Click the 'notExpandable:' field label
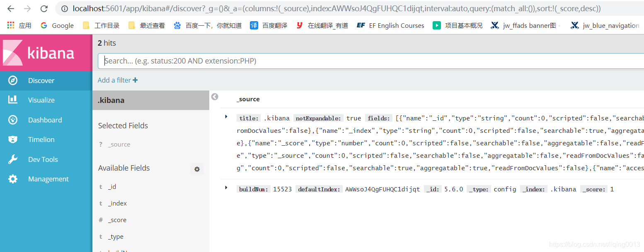This screenshot has height=252, width=644. 319,118
